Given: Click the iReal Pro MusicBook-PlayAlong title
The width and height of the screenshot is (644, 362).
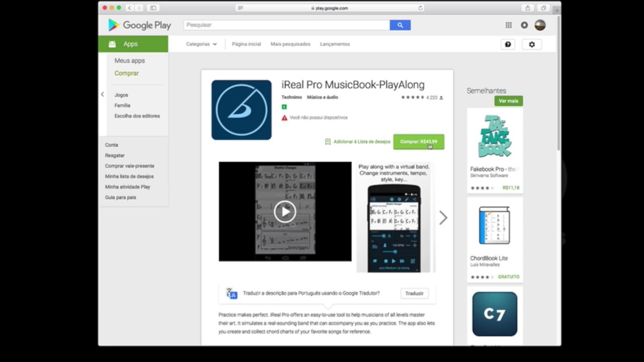Looking at the screenshot, I should (x=353, y=85).
